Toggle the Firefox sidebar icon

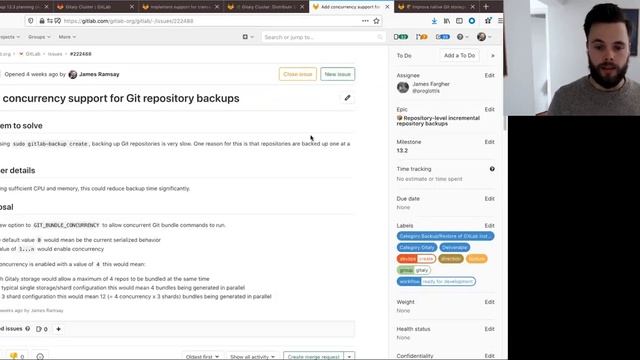459,21
